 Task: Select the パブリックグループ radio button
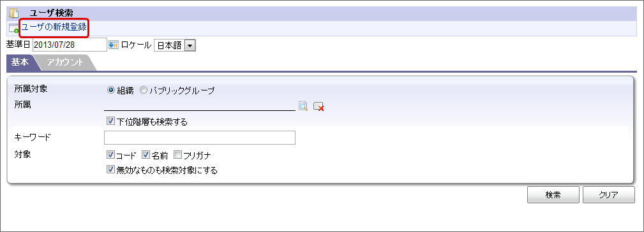(x=144, y=91)
